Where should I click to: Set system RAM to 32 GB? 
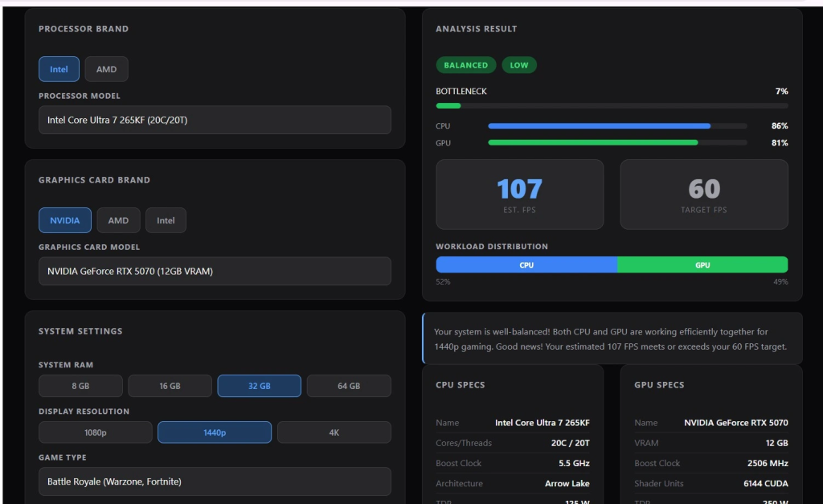(260, 386)
